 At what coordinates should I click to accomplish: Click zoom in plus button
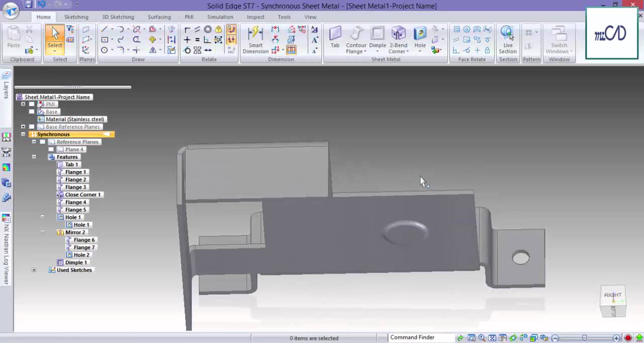point(616,338)
